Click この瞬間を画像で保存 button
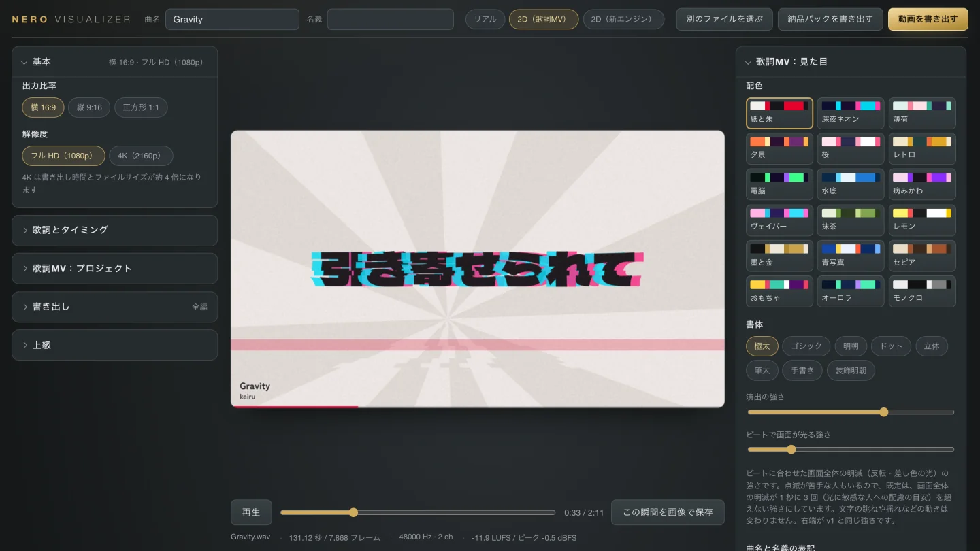This screenshot has width=980, height=551. click(668, 512)
